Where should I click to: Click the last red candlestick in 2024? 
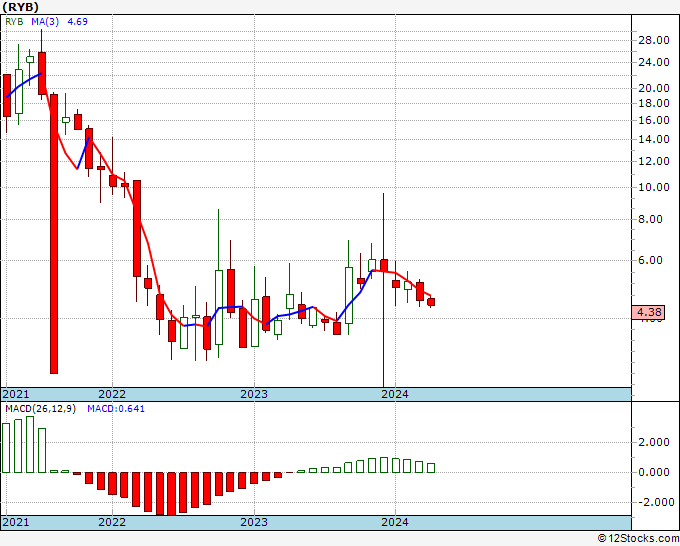pos(431,302)
